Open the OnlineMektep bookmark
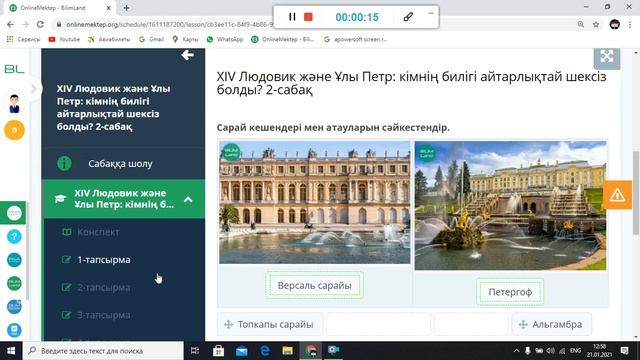This screenshot has height=360, width=640. pyautogui.click(x=283, y=39)
